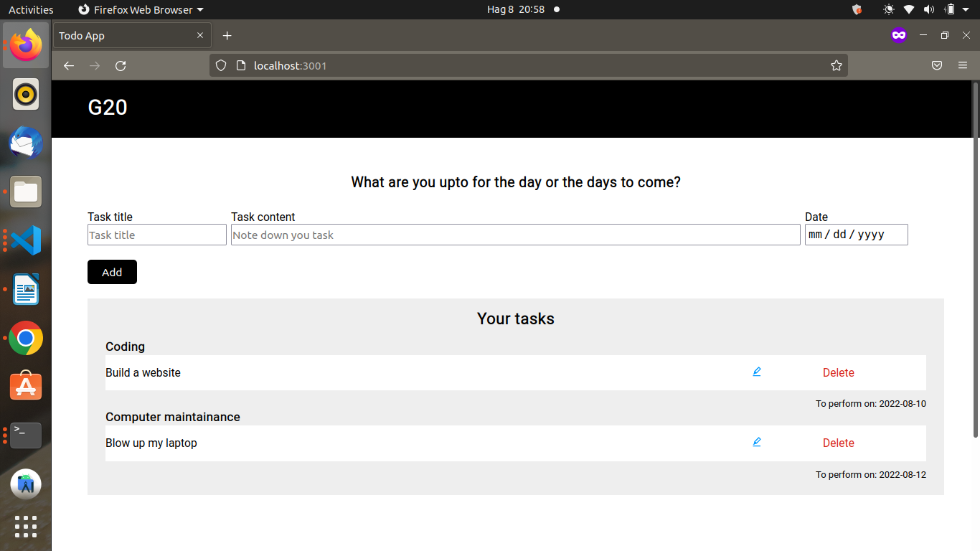Click the brightness indicator in the top bar
980x551 pixels.
(x=889, y=10)
